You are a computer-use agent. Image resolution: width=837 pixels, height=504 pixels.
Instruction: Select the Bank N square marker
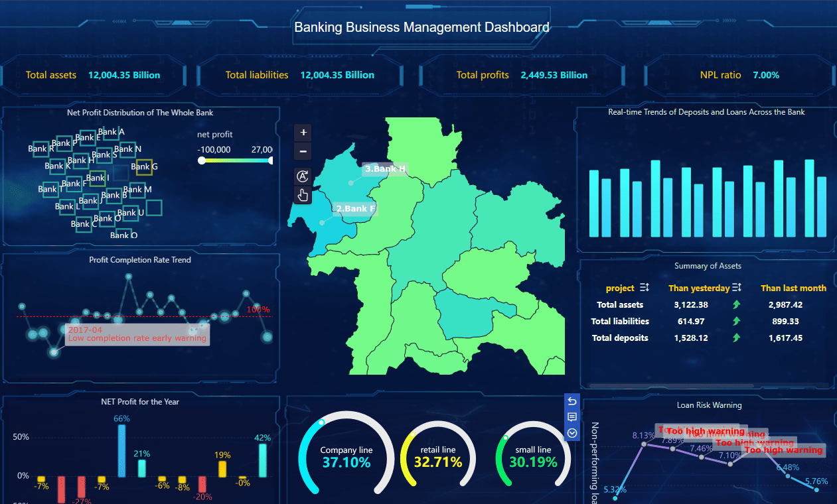point(127,150)
